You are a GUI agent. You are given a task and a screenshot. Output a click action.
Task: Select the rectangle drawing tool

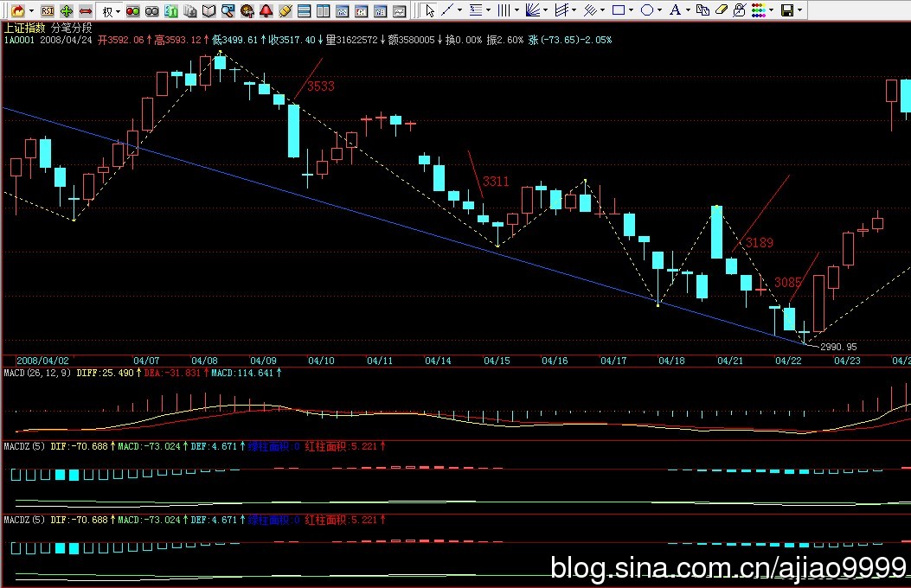(618, 10)
